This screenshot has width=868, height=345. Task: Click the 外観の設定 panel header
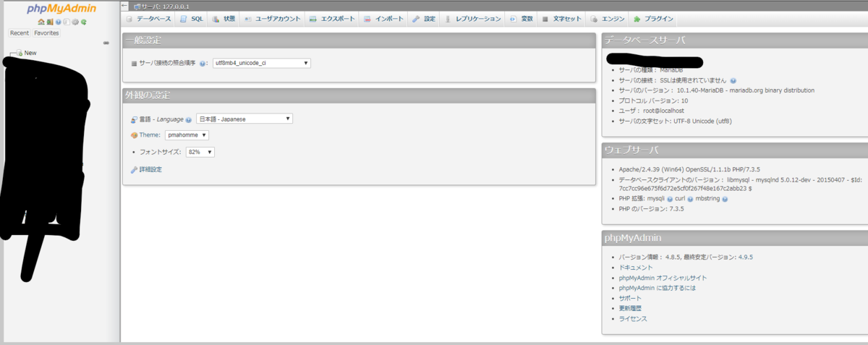[x=359, y=95]
